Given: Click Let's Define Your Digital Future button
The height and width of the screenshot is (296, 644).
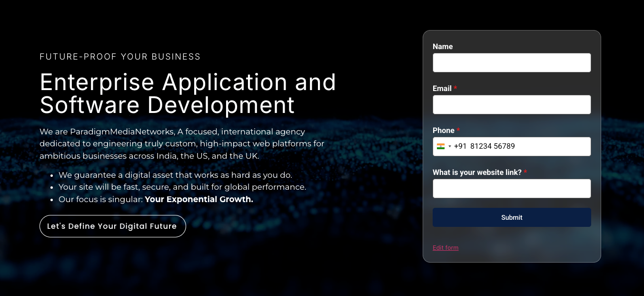Looking at the screenshot, I should pyautogui.click(x=113, y=226).
